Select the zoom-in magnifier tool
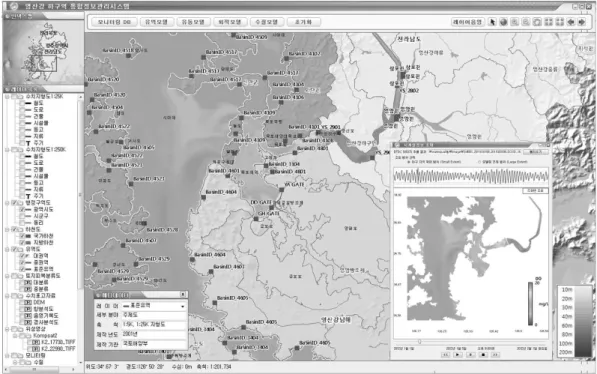This screenshot has height=374, width=597. [x=514, y=22]
